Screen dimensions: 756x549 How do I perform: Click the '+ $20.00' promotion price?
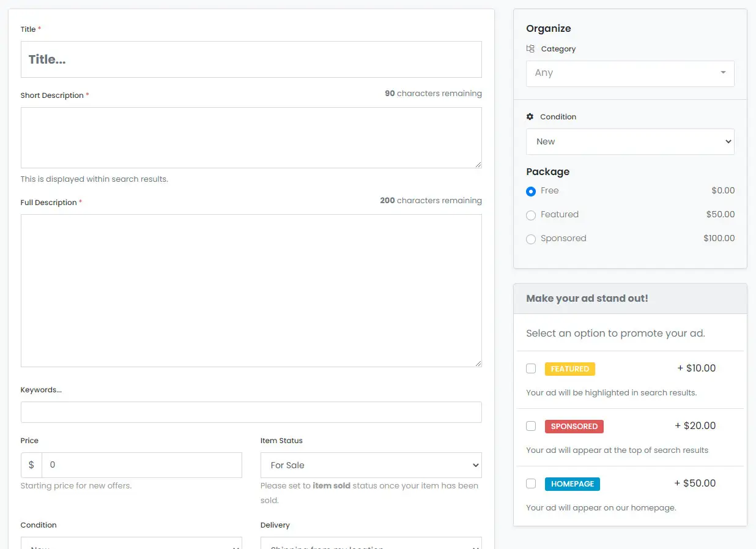click(695, 426)
